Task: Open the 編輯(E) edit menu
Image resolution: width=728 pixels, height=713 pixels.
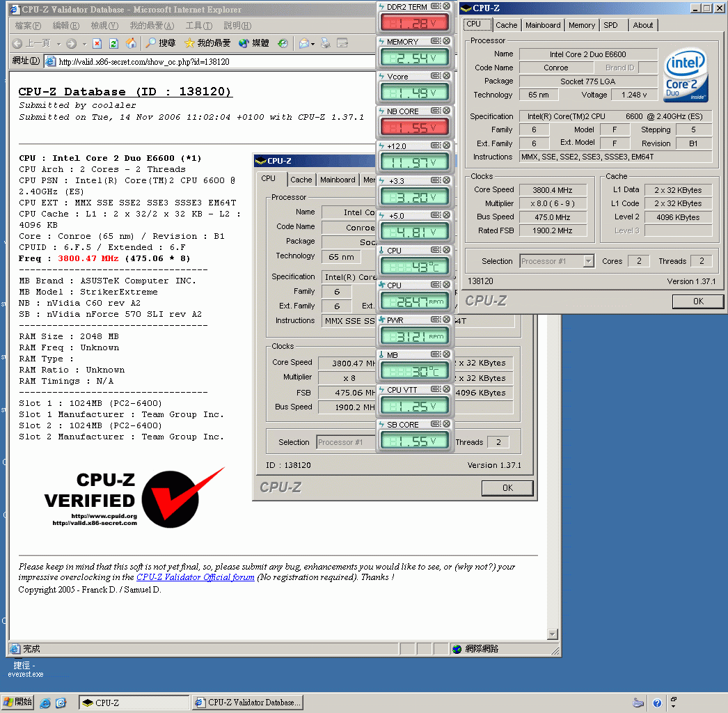Action: 66,26
